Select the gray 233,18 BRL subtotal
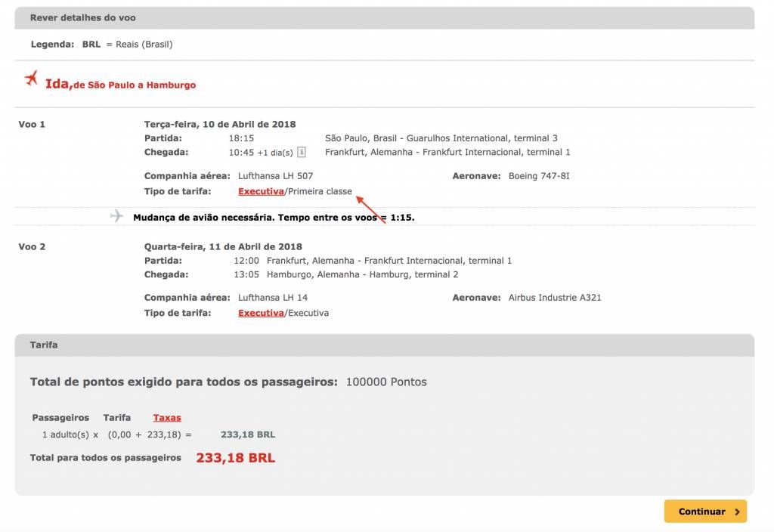 [x=248, y=435]
